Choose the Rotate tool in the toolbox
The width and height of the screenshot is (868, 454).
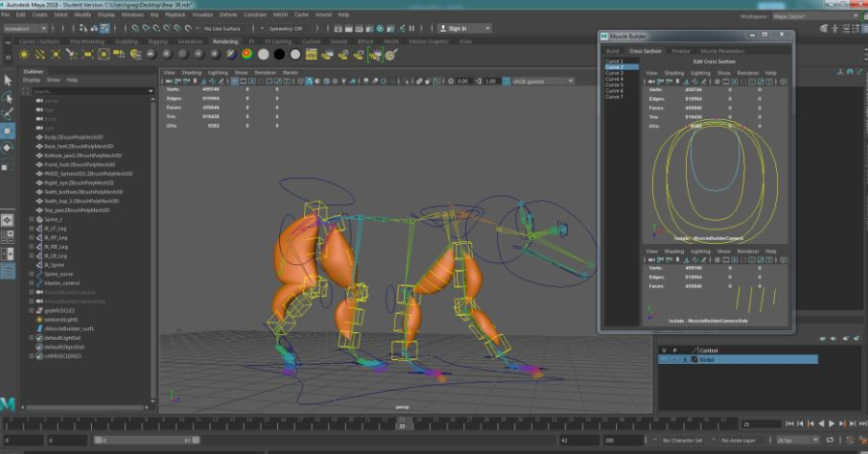[8, 148]
